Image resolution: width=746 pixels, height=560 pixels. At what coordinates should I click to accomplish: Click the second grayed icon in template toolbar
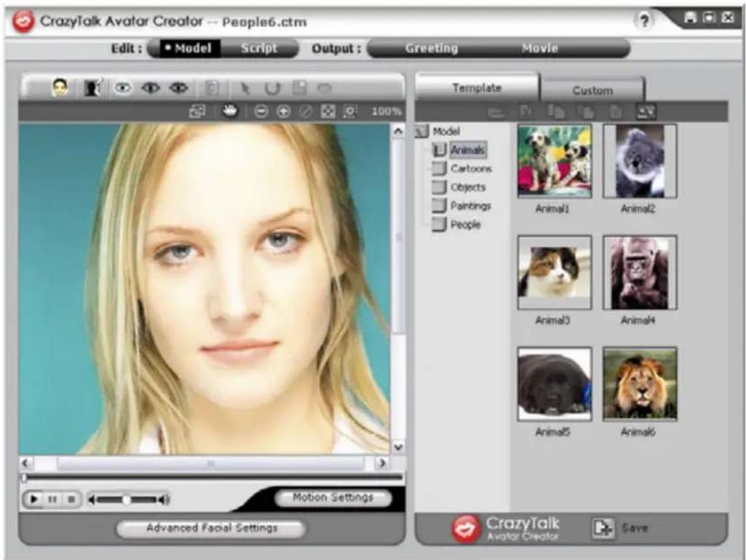coord(525,112)
